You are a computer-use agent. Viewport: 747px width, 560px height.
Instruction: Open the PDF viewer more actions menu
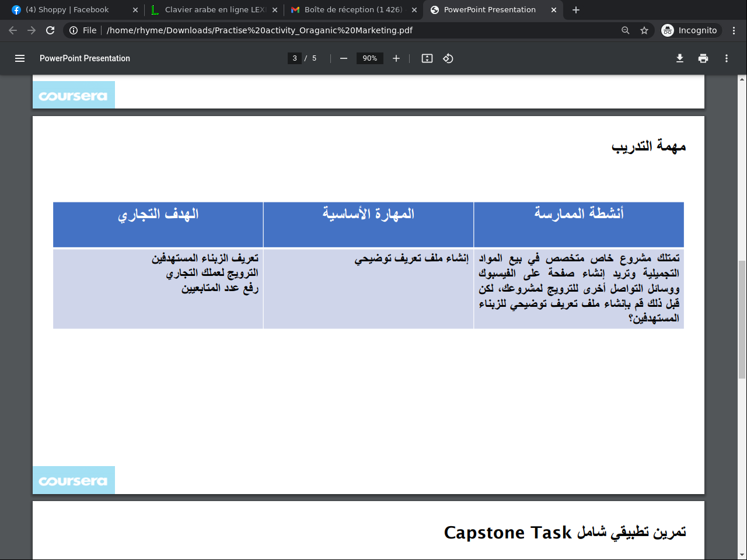click(727, 58)
